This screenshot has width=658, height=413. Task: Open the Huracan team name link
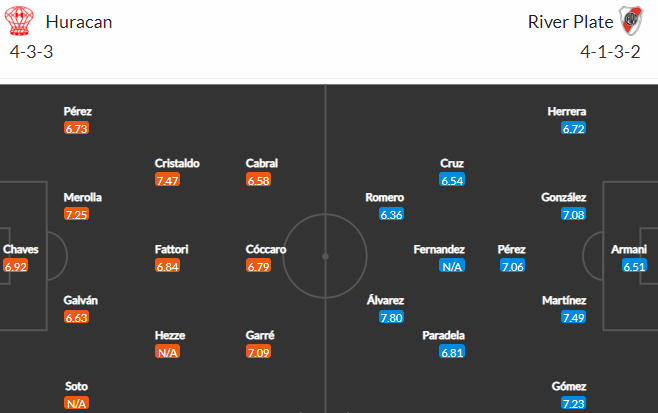tap(79, 22)
